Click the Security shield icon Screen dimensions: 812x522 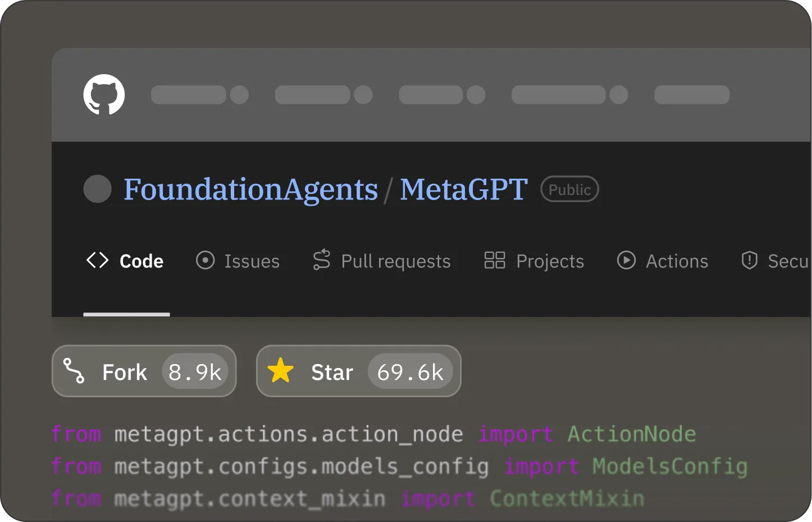pos(749,260)
